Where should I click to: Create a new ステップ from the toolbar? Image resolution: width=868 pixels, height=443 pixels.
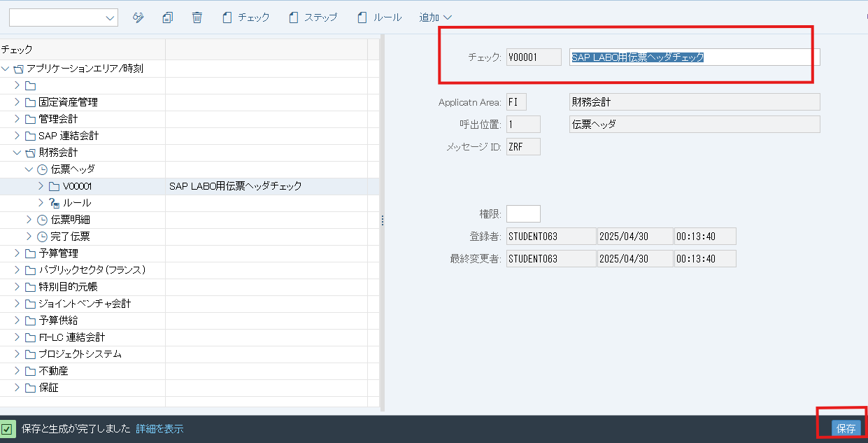313,17
